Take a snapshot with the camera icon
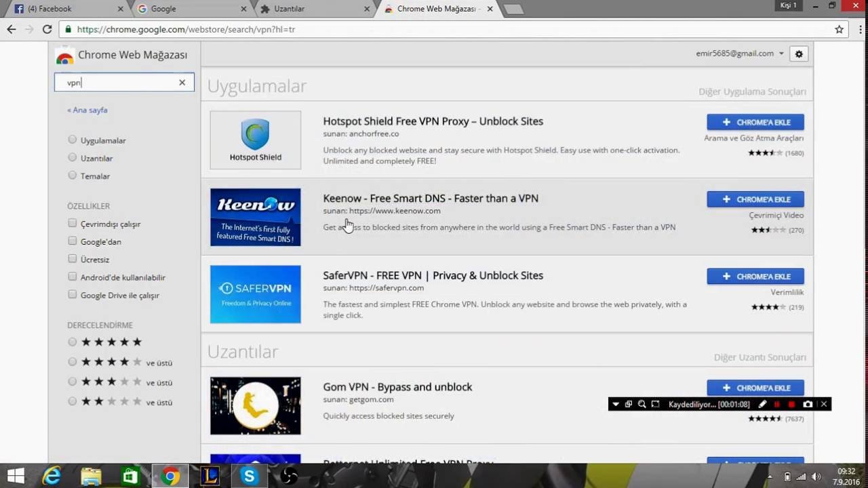The width and height of the screenshot is (868, 488). pyautogui.click(x=808, y=405)
